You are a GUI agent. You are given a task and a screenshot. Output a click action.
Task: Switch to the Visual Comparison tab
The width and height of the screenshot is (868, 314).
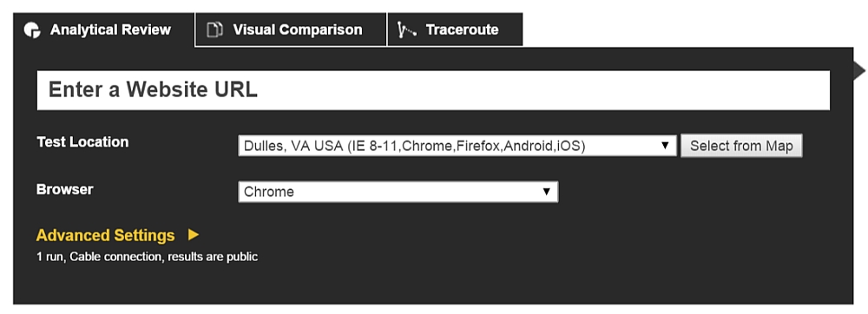[291, 29]
